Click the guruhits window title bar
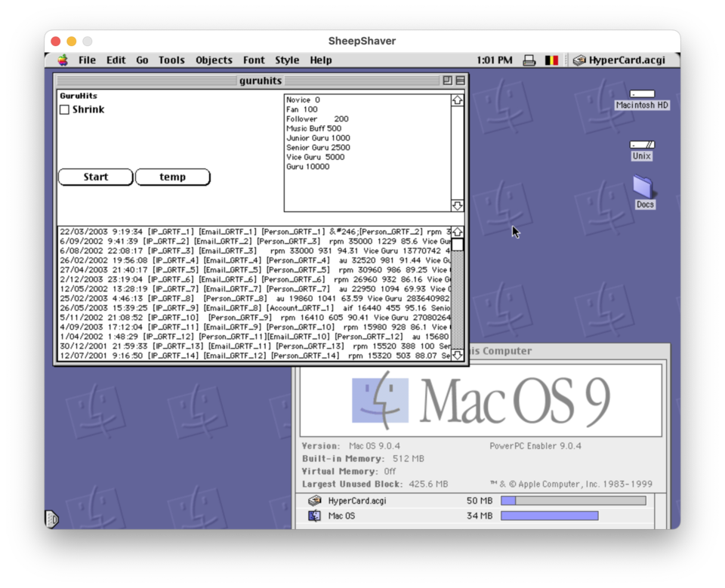Image resolution: width=725 pixels, height=588 pixels. pyautogui.click(x=261, y=81)
